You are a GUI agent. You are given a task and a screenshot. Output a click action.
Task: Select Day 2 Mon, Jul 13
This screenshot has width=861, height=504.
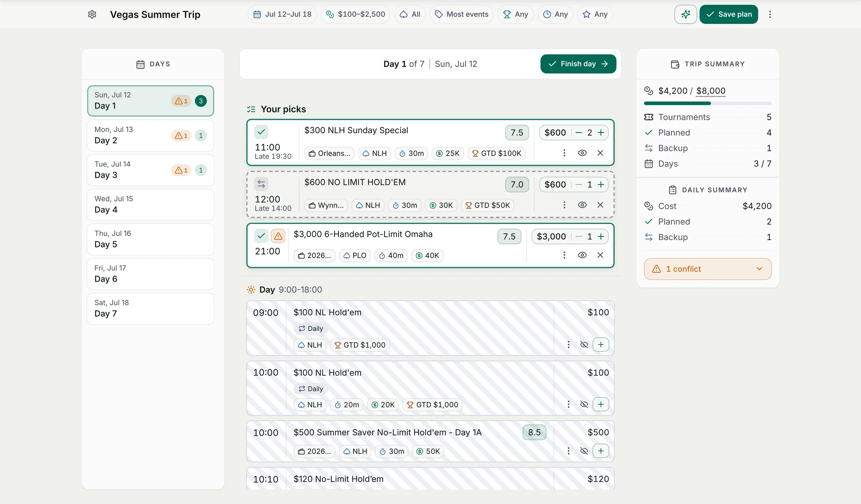[151, 136]
